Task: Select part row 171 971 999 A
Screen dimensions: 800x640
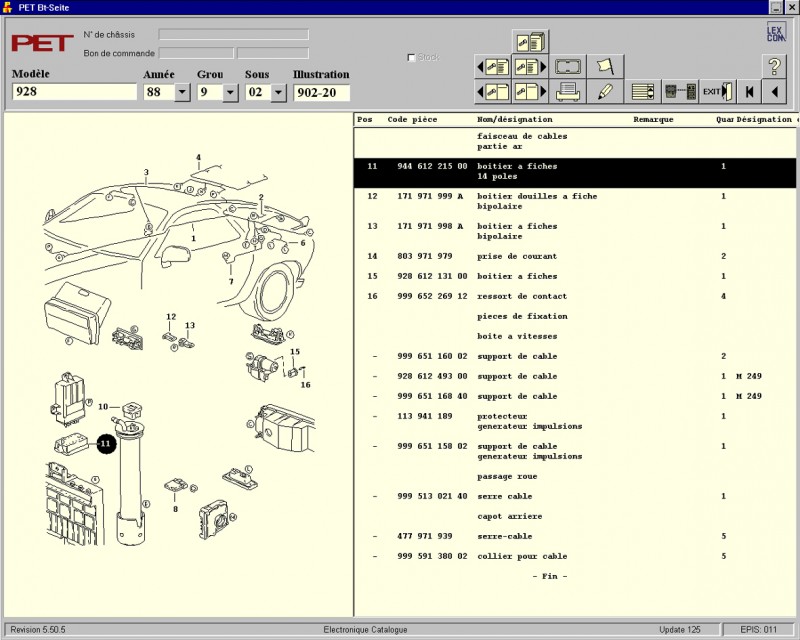Action: [x=575, y=201]
